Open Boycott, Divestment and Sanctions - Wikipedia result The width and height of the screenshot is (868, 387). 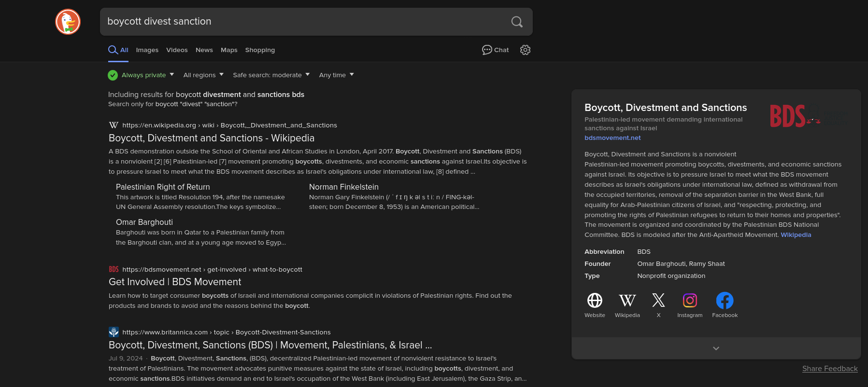point(212,138)
